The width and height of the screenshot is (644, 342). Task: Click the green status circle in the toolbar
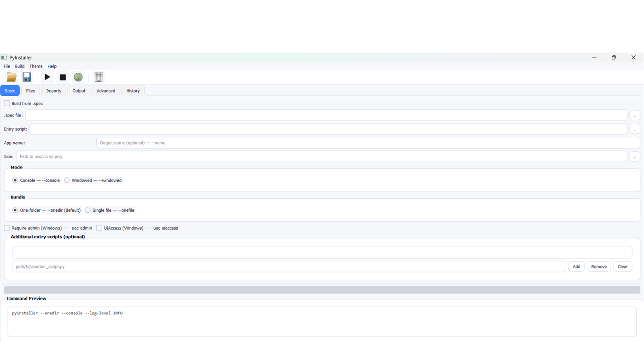(x=78, y=77)
